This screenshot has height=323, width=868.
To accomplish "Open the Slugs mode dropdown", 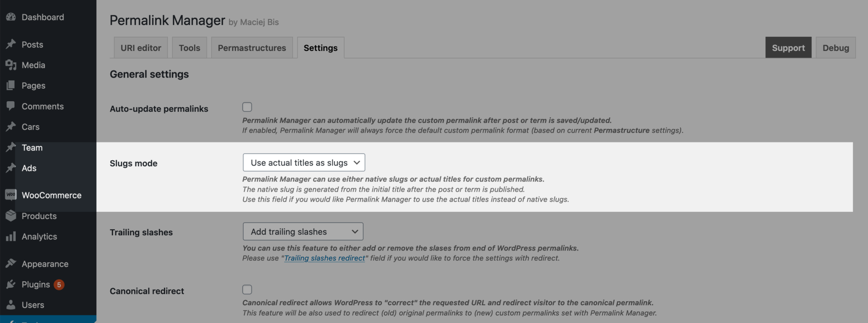I will coord(304,162).
